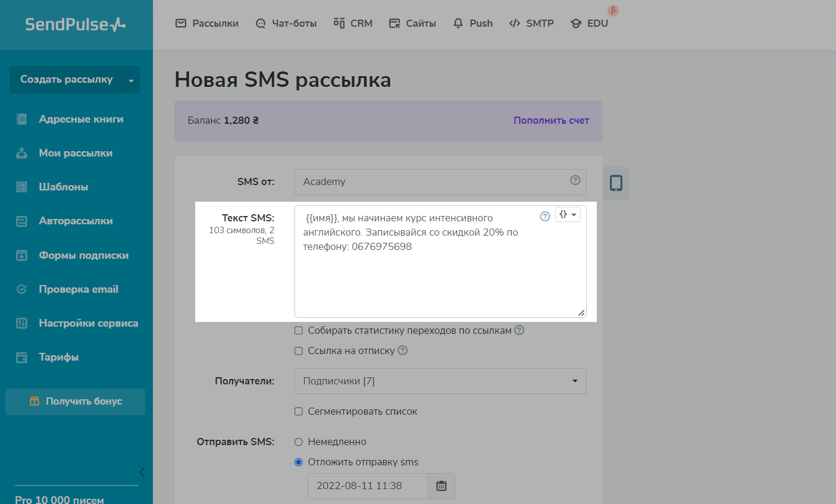Collapse the left sidebar with chevron
The height and width of the screenshot is (504, 836).
click(142, 472)
